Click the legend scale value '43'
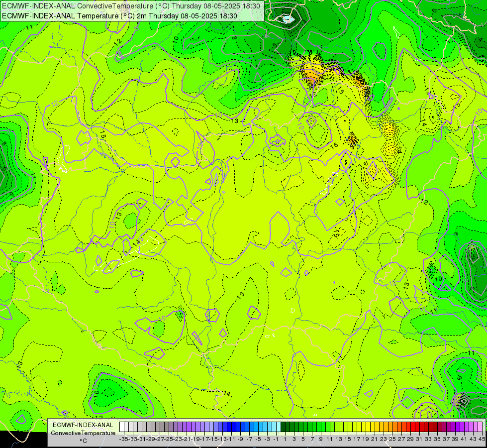This screenshot has height=448, width=487. pos(473,439)
